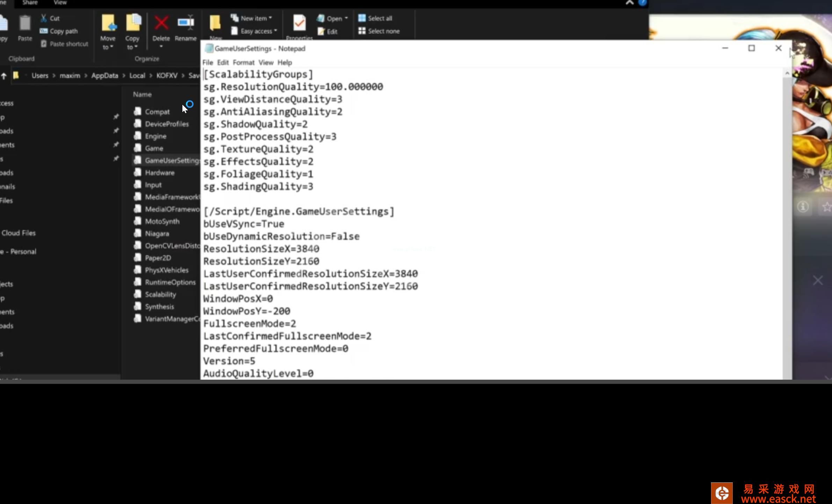The height and width of the screenshot is (504, 832).
Task: Click Cloud Files in navigation pane
Action: 19,233
